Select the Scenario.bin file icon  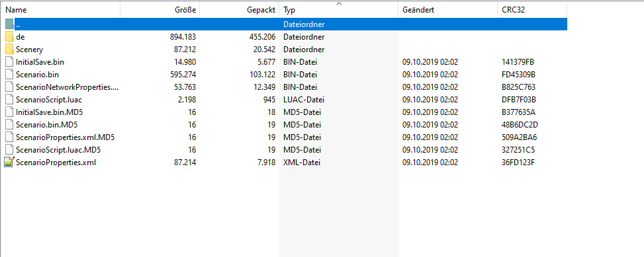tap(9, 75)
